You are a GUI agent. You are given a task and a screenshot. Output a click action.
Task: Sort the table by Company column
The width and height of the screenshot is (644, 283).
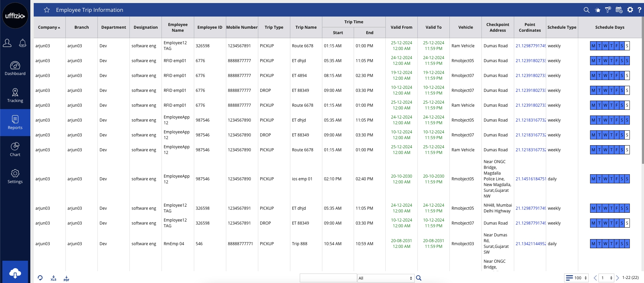(49, 27)
